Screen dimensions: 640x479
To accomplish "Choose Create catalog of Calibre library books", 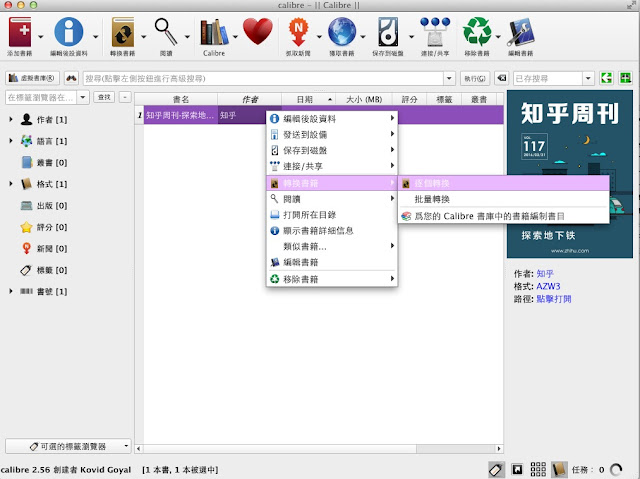I will click(x=504, y=216).
